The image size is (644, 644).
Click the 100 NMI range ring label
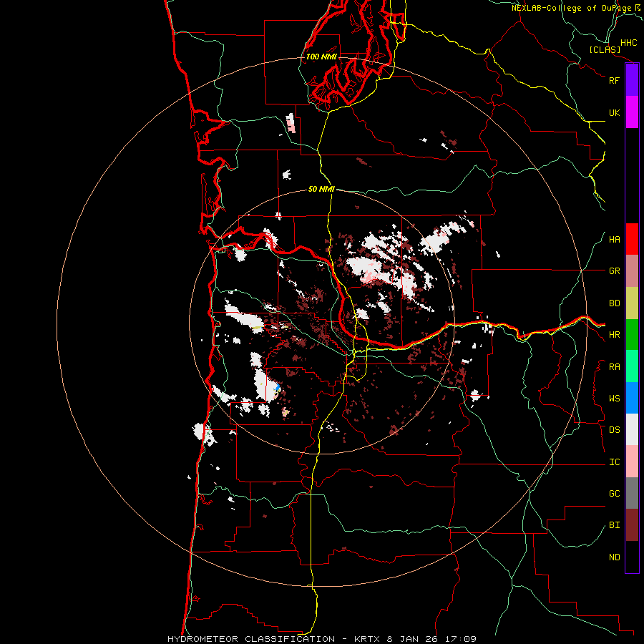(x=321, y=57)
